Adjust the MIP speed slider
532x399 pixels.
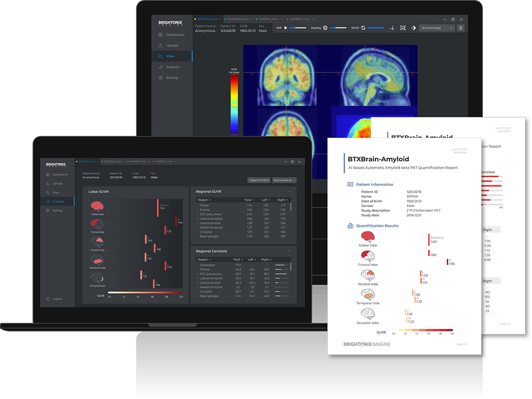298,28
